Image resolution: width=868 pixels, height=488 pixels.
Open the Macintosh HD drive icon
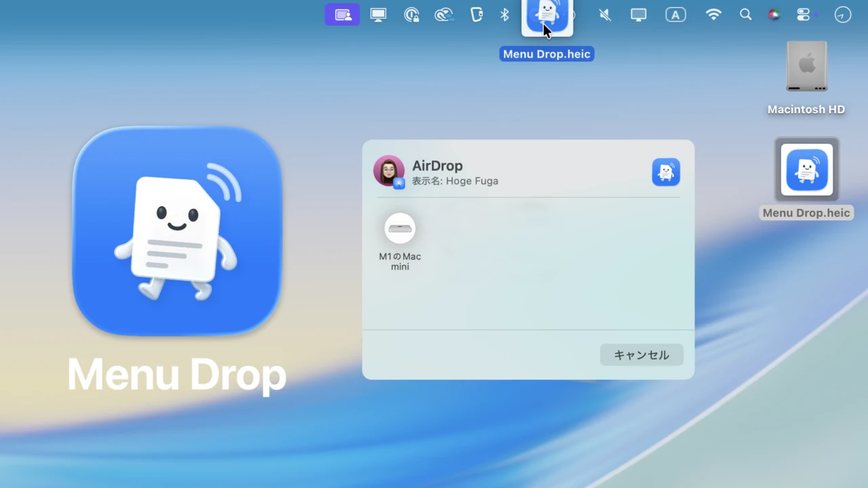point(806,66)
